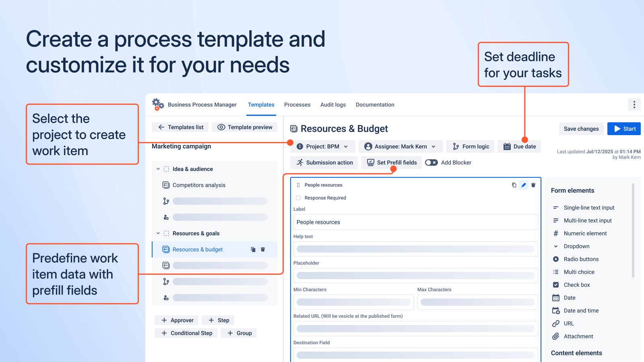This screenshot has width=644, height=362.
Task: Open the Project: BPM dropdown
Action: click(x=322, y=146)
